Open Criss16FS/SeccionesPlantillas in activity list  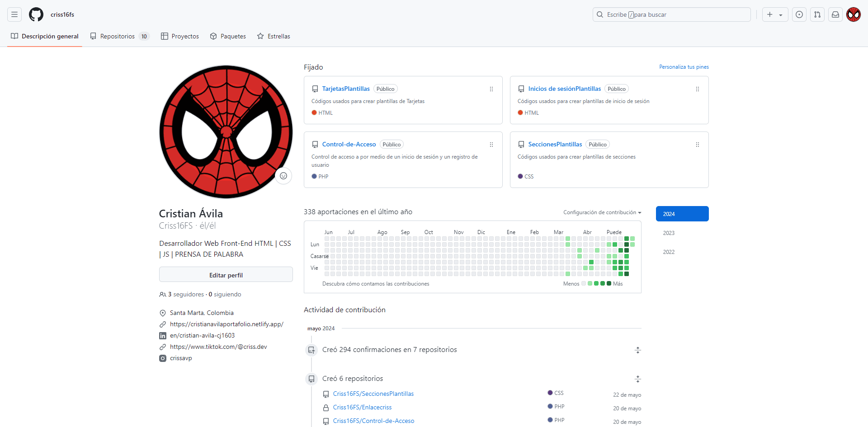373,394
